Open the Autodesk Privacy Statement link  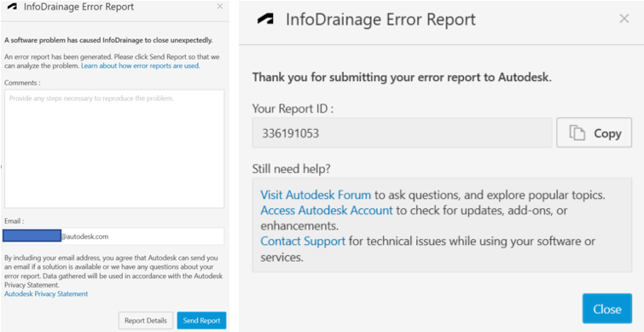pos(46,294)
